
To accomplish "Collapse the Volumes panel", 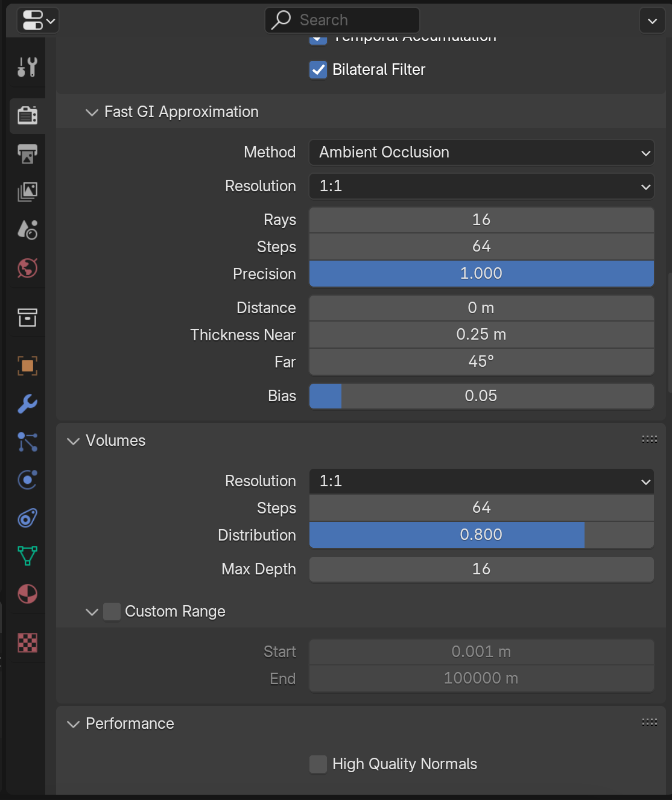I will tap(74, 441).
